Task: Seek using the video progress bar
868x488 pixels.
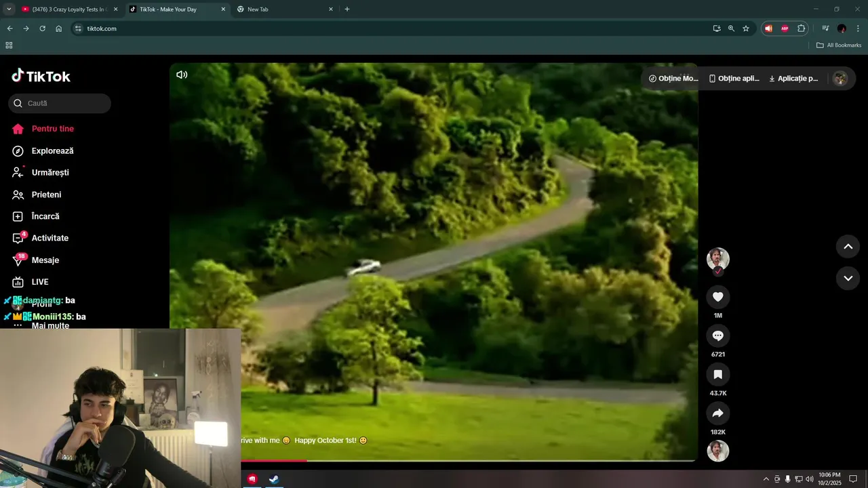Action: [468, 460]
